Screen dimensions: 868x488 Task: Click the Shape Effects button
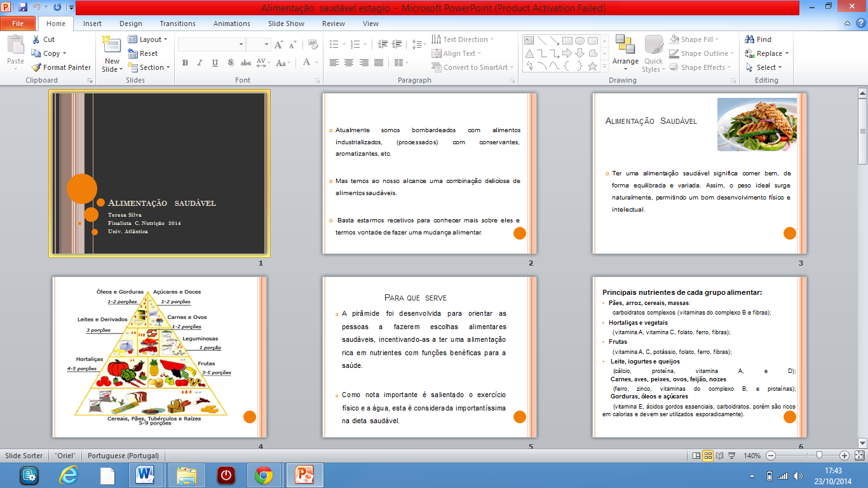[x=700, y=67]
